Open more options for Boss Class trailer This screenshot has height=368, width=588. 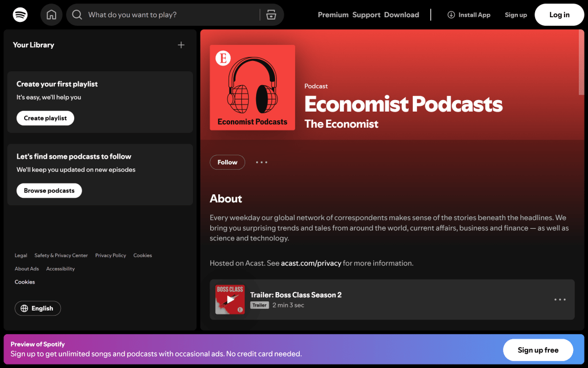[x=560, y=300]
